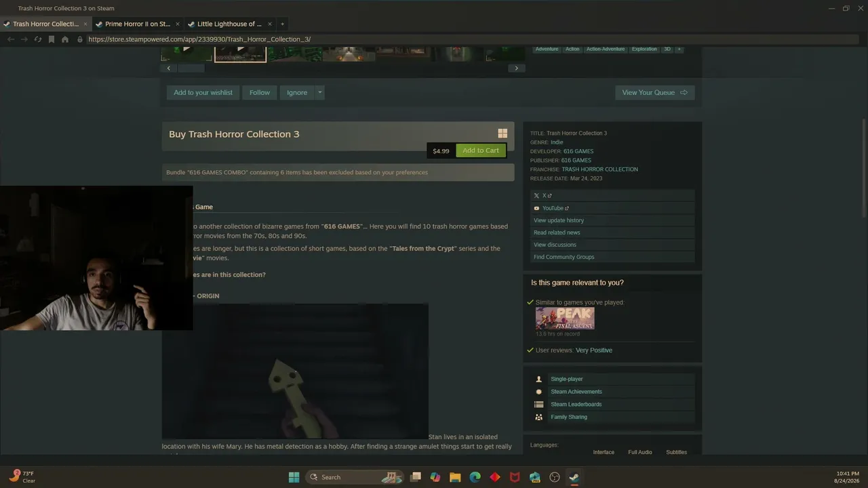
Task: Open OBS Studio from the taskbar
Action: click(x=555, y=477)
